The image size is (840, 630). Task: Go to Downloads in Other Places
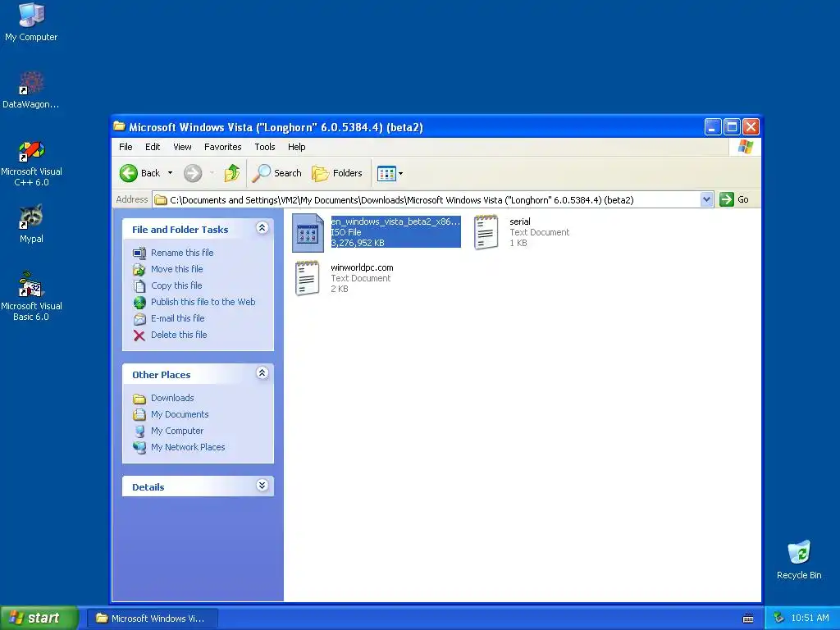(172, 398)
